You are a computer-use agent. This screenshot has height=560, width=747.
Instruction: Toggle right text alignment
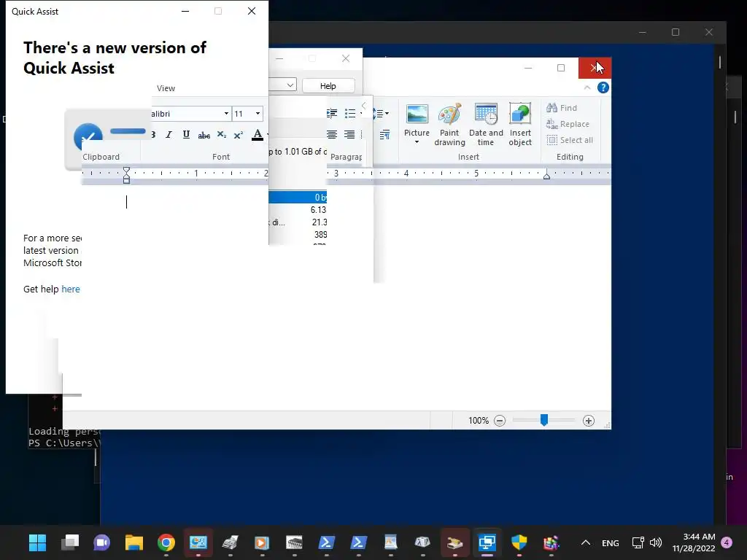(x=349, y=135)
